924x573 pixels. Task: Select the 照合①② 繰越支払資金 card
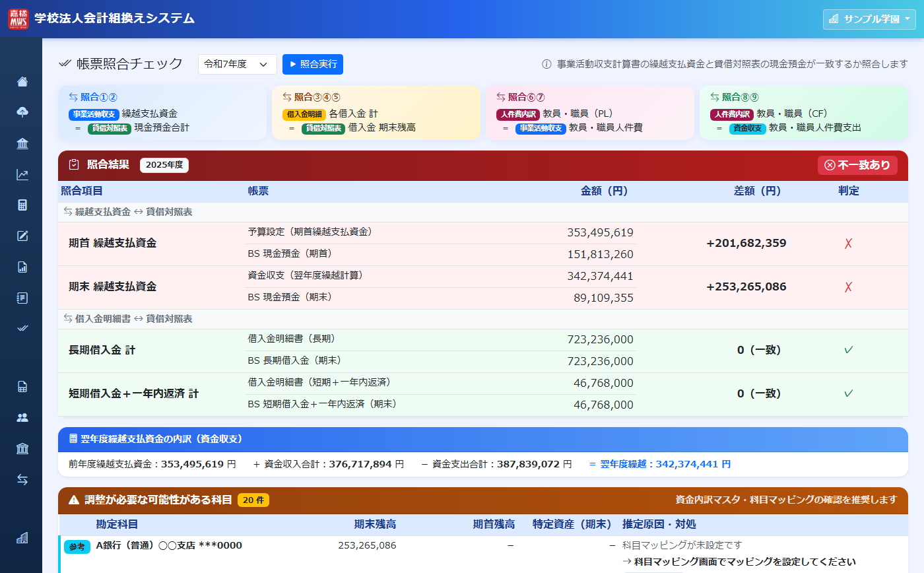click(x=162, y=112)
